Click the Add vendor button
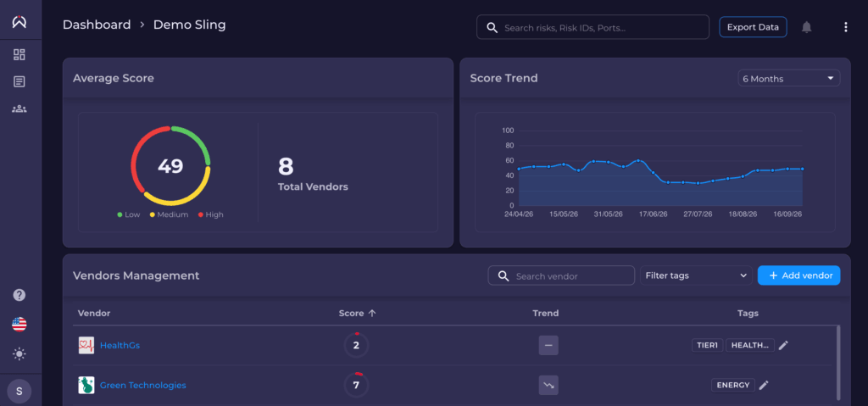Image resolution: width=868 pixels, height=406 pixels. [x=798, y=275]
